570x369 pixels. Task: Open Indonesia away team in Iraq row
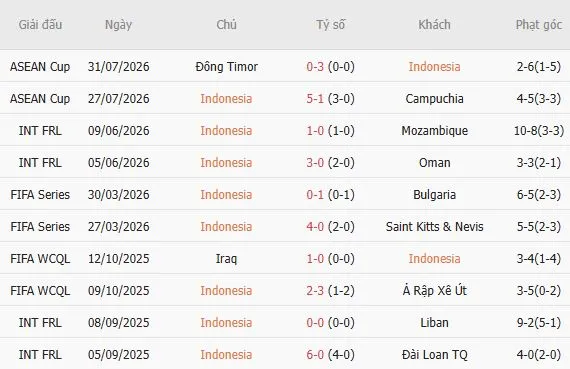click(434, 259)
